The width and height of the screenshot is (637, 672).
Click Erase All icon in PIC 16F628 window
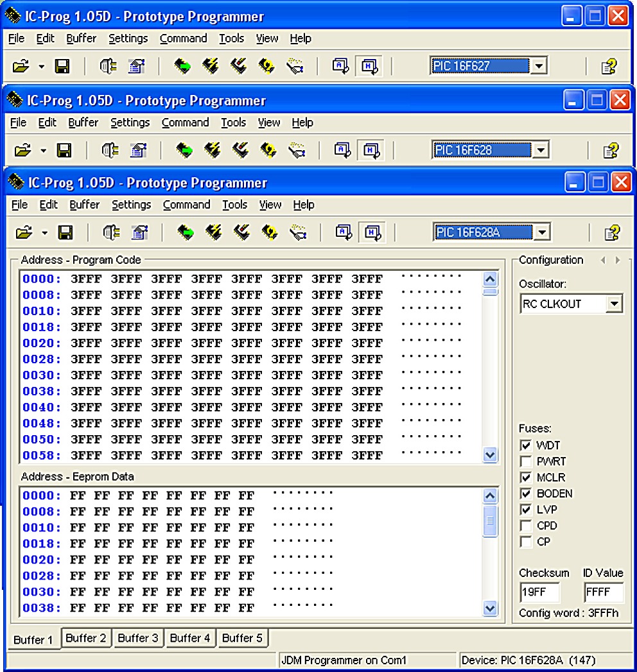tap(268, 150)
